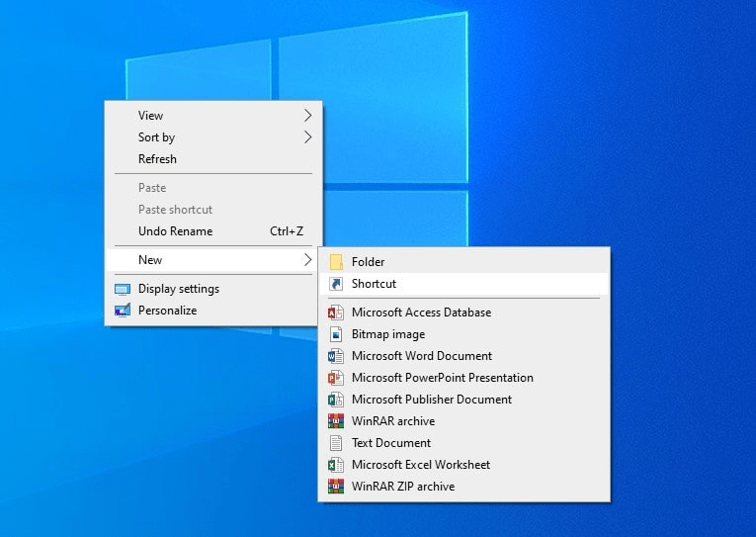
Task: Create a new WinRAR archive
Action: pos(463,421)
